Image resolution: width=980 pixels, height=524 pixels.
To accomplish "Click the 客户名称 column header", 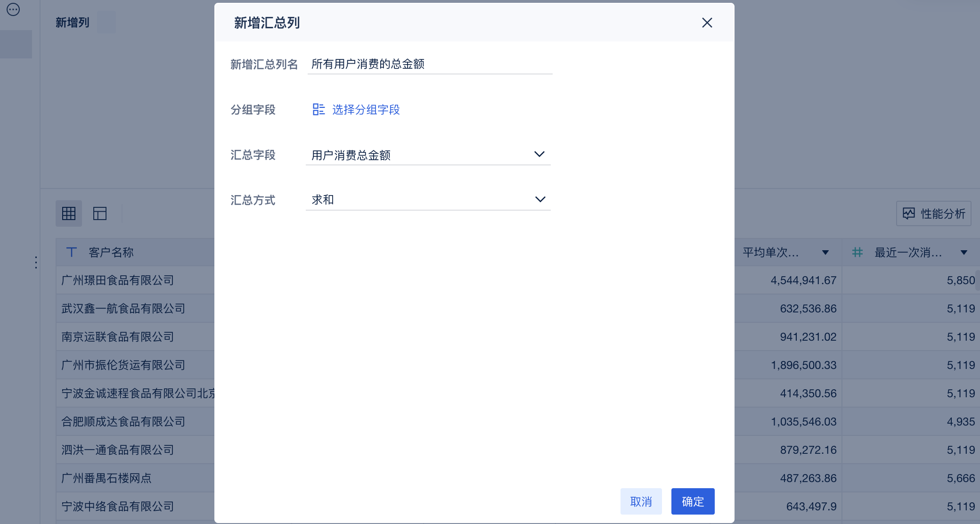I will pos(111,252).
